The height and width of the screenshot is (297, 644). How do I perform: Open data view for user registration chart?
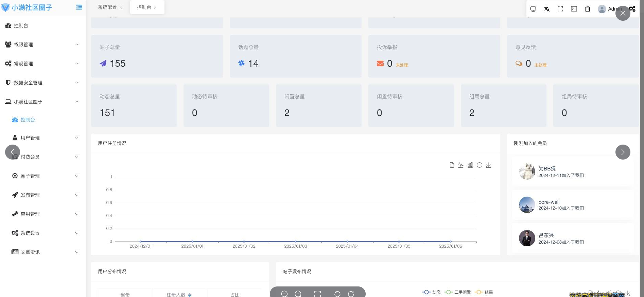tap(452, 165)
